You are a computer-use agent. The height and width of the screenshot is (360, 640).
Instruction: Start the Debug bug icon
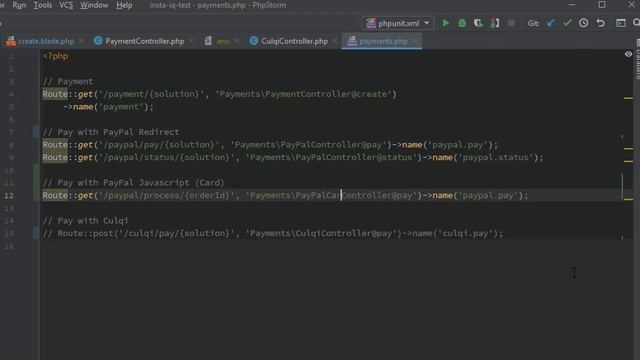(x=462, y=23)
